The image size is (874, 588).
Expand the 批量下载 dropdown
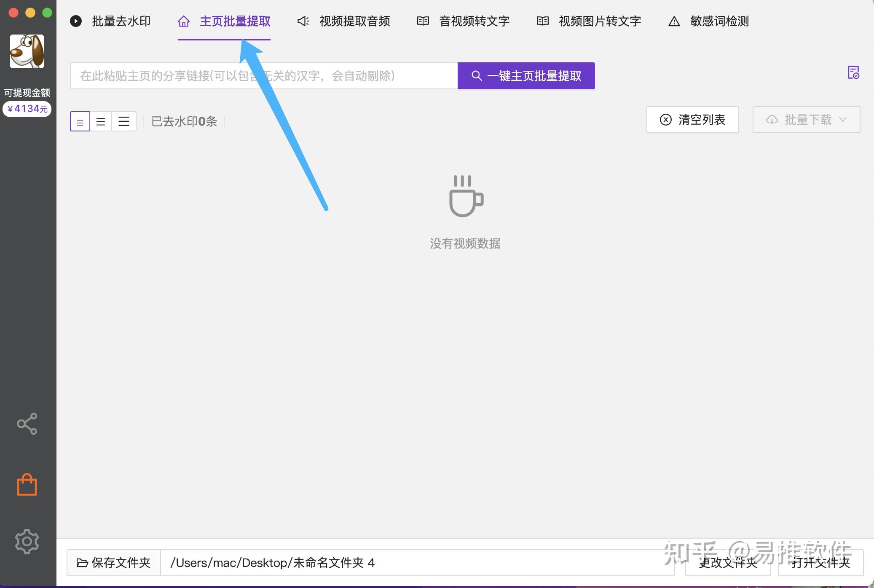pyautogui.click(x=806, y=120)
